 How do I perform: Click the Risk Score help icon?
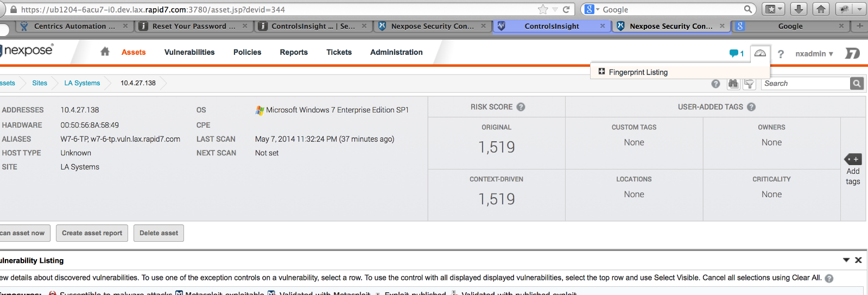coord(521,107)
